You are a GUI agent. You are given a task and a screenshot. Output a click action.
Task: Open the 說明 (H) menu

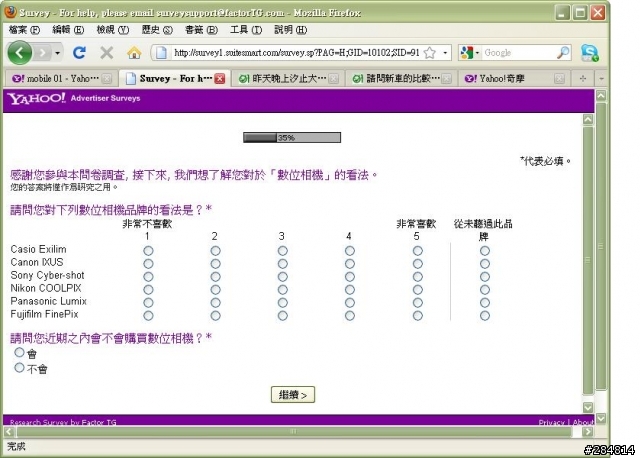(290, 30)
